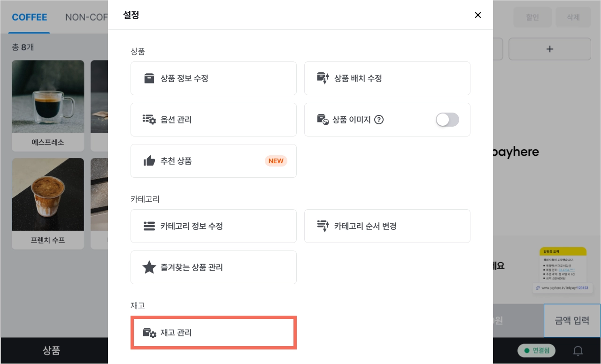Click the 상품 배치 수정 arrangement icon
This screenshot has height=364, width=601.
323,78
